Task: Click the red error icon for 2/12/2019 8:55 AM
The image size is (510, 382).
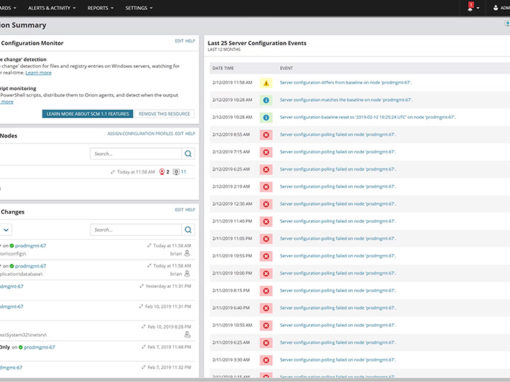Action: (266, 135)
